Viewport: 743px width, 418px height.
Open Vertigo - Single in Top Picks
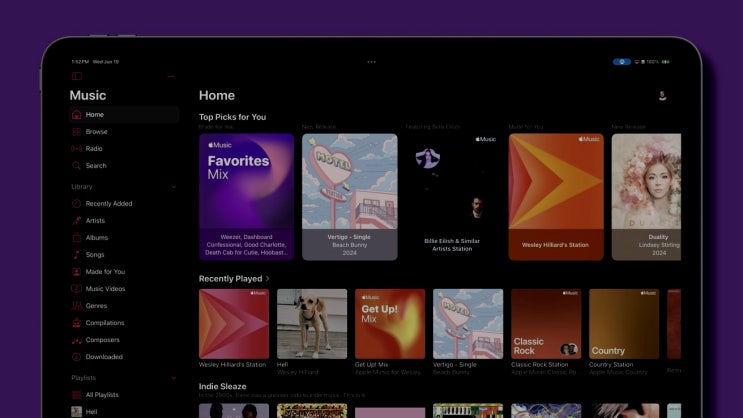(x=350, y=197)
